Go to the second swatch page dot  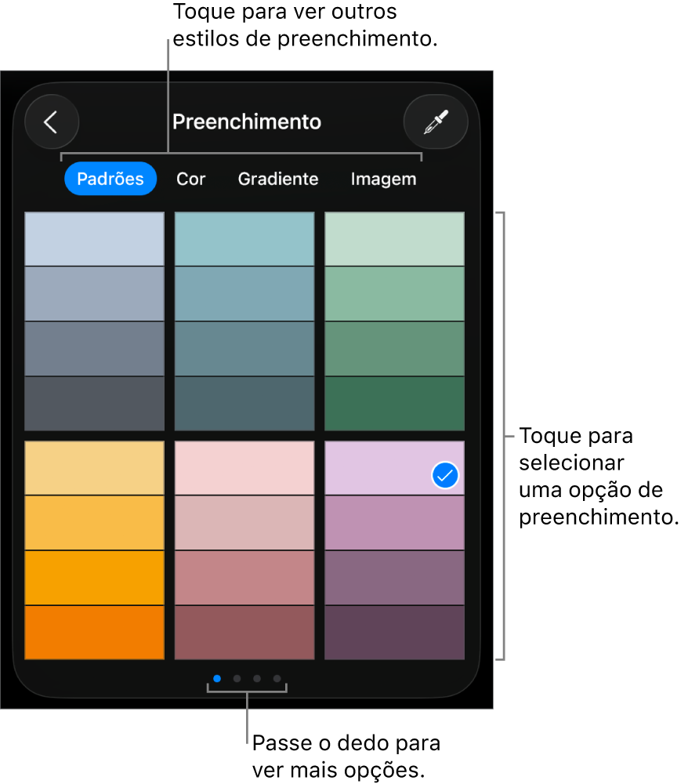[x=237, y=678]
